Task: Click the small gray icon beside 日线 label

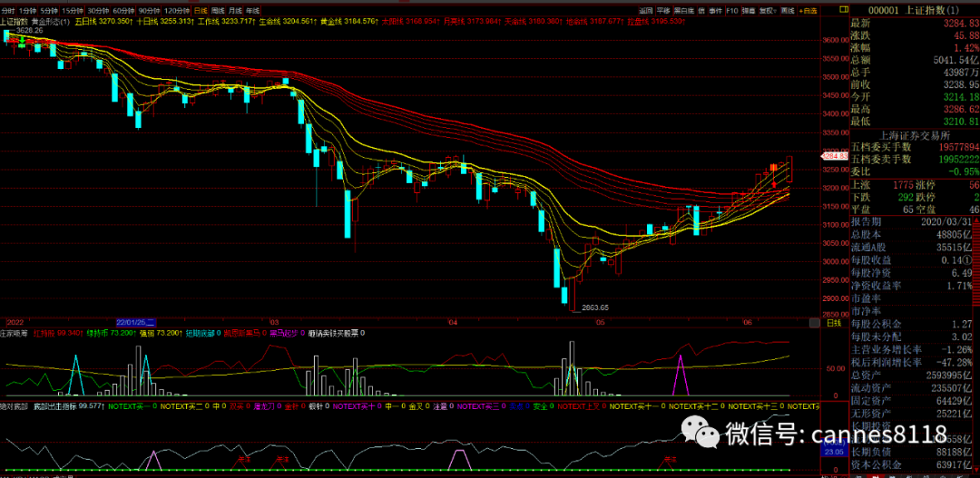Action: (x=814, y=323)
